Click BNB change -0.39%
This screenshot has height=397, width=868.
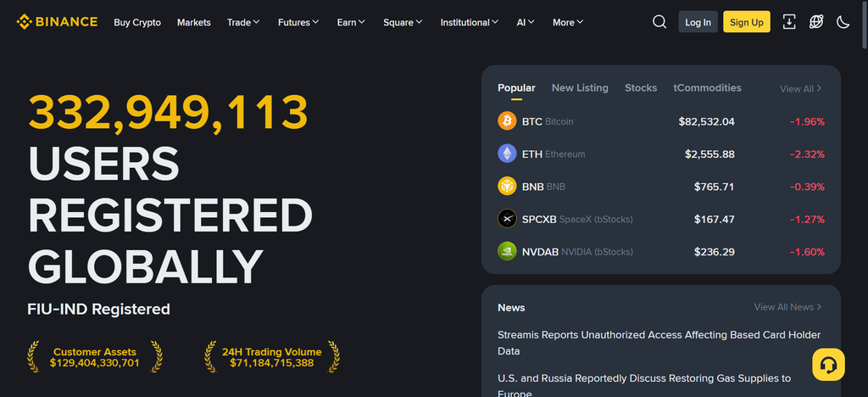pos(807,187)
